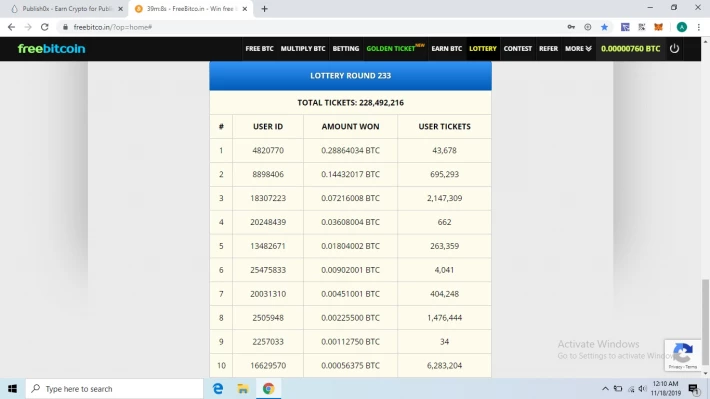This screenshot has height=399, width=710.
Task: Click user tickets 6,283,204
Action: pos(444,366)
